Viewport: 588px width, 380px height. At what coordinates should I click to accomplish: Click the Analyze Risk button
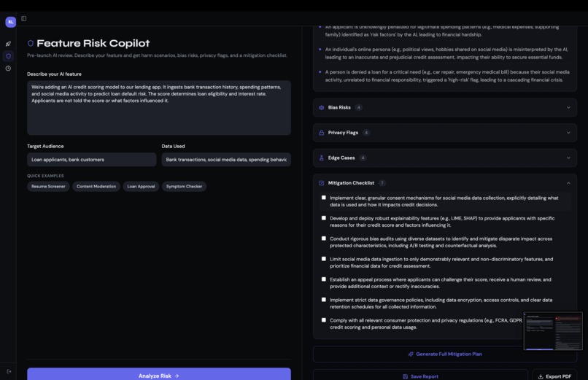coord(159,374)
